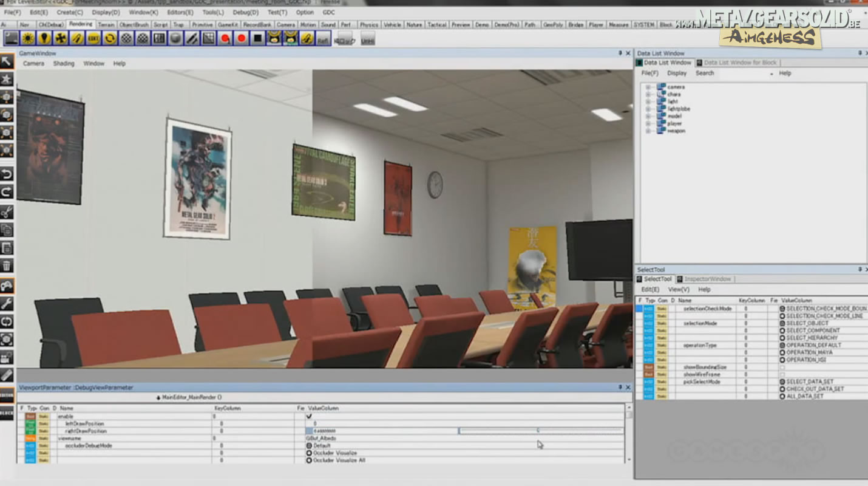Switch to Data List Window for Block tab
This screenshot has width=868, height=486.
pyautogui.click(x=736, y=63)
